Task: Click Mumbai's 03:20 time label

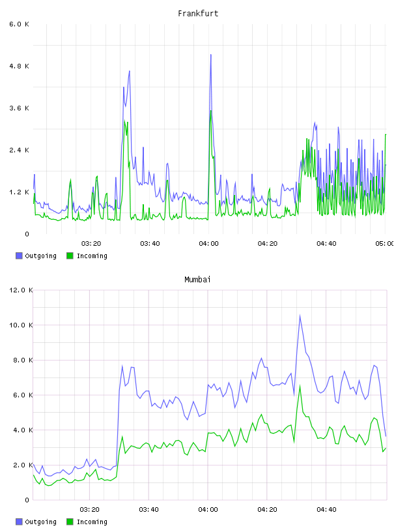Action: pyautogui.click(x=89, y=510)
